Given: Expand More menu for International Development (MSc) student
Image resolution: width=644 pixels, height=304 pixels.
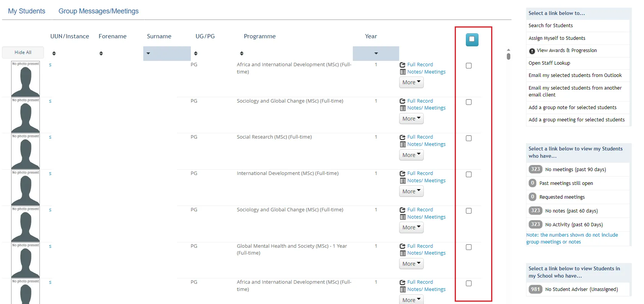Looking at the screenshot, I should pyautogui.click(x=411, y=191).
